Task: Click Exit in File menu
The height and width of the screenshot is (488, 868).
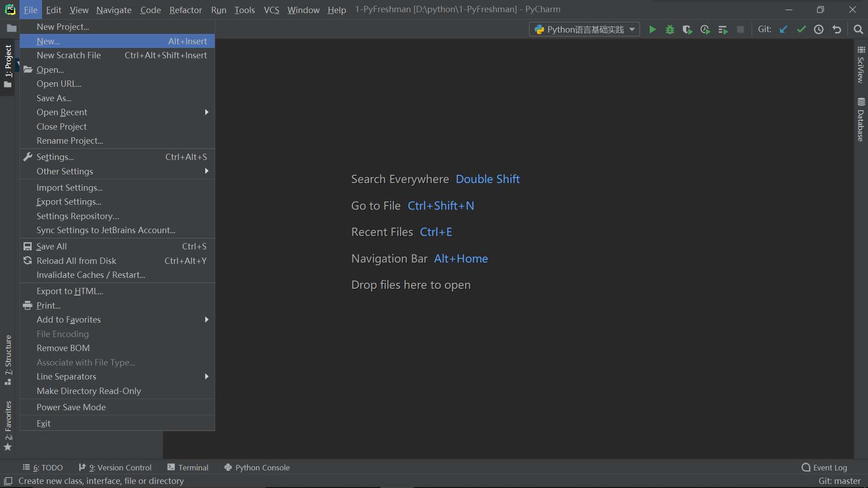Action: click(117, 423)
